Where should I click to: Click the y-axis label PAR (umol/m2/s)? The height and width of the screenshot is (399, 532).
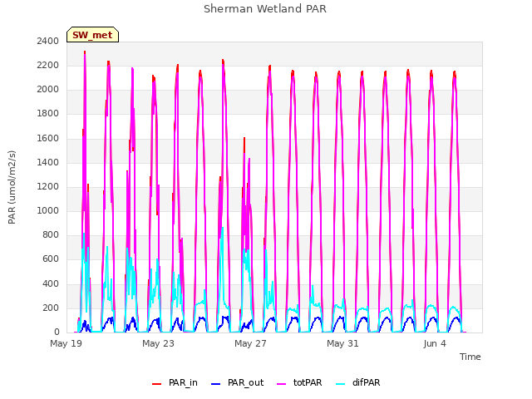12,187
